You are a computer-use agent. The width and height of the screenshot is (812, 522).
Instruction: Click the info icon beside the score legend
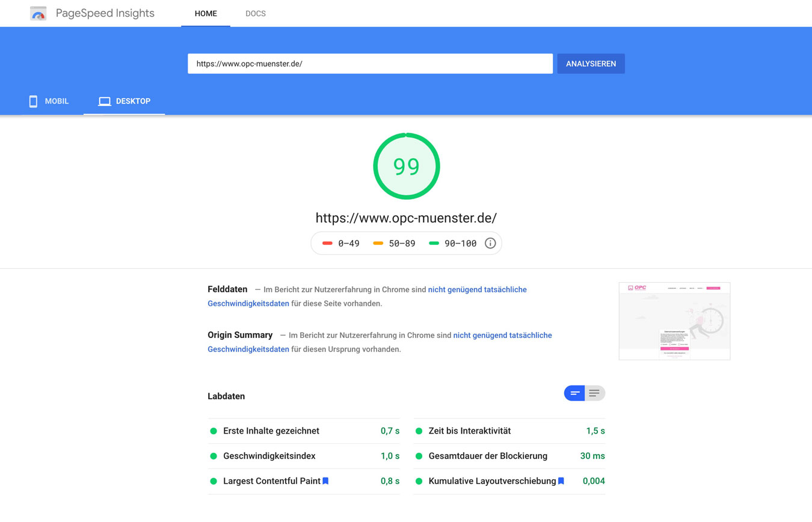pyautogui.click(x=490, y=243)
